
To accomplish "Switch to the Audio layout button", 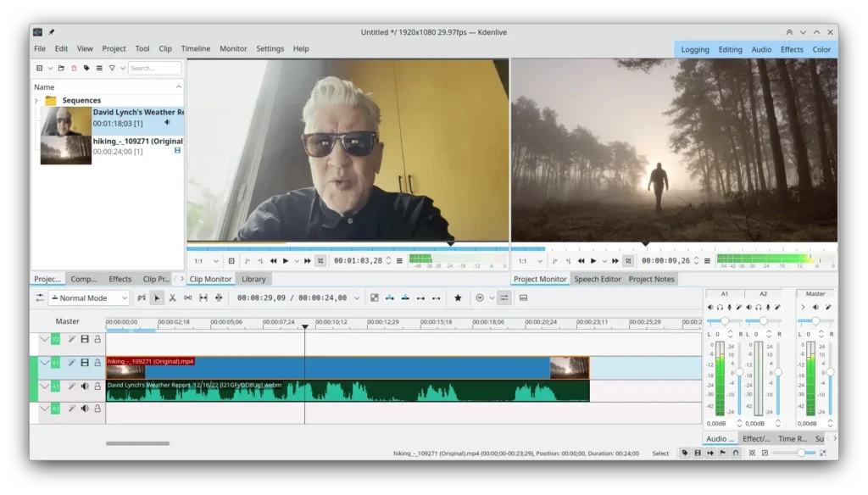I will [x=761, y=49].
